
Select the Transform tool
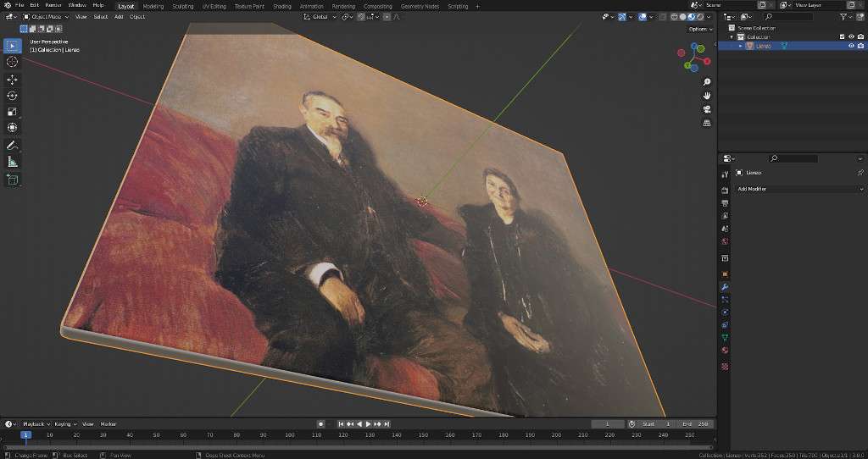[12, 128]
